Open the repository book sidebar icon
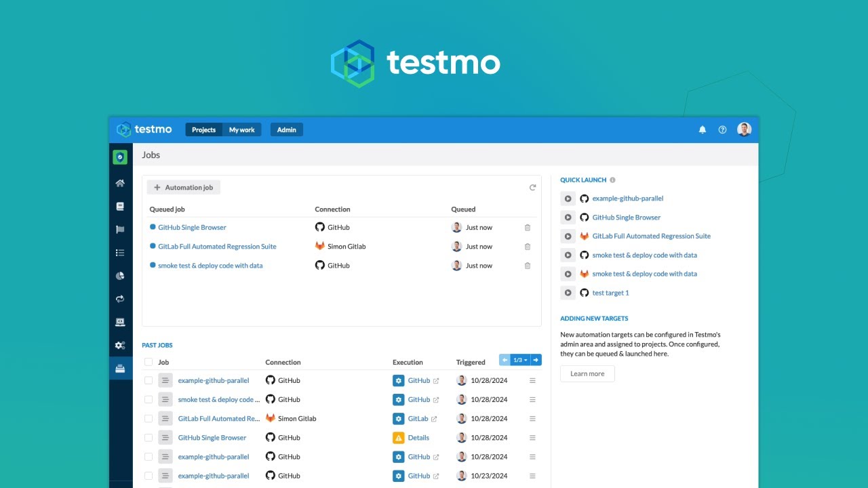868x488 pixels. pos(120,206)
